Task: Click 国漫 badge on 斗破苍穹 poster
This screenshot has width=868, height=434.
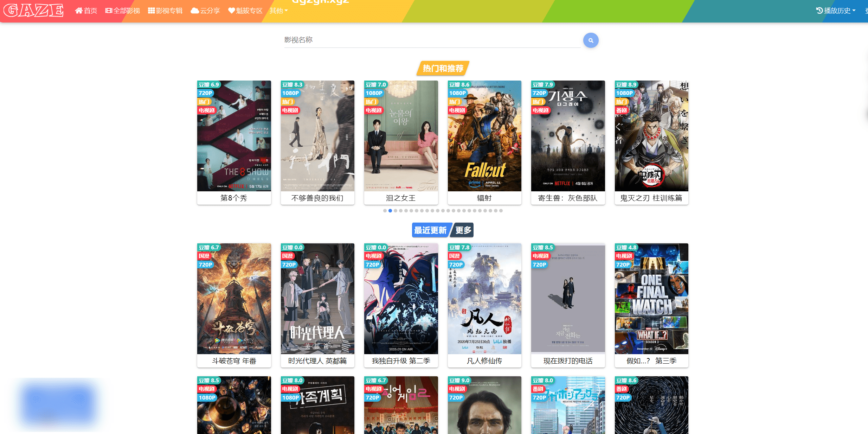Action: click(204, 256)
